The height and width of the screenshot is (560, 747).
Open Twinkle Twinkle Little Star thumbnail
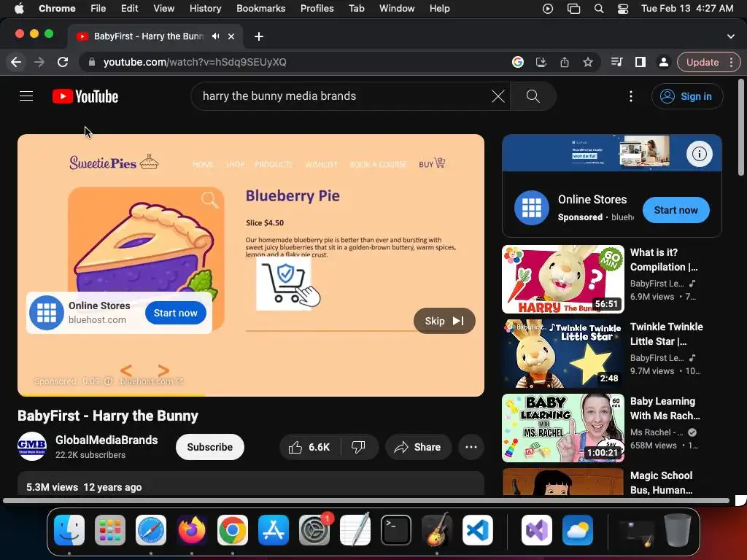[x=562, y=354]
